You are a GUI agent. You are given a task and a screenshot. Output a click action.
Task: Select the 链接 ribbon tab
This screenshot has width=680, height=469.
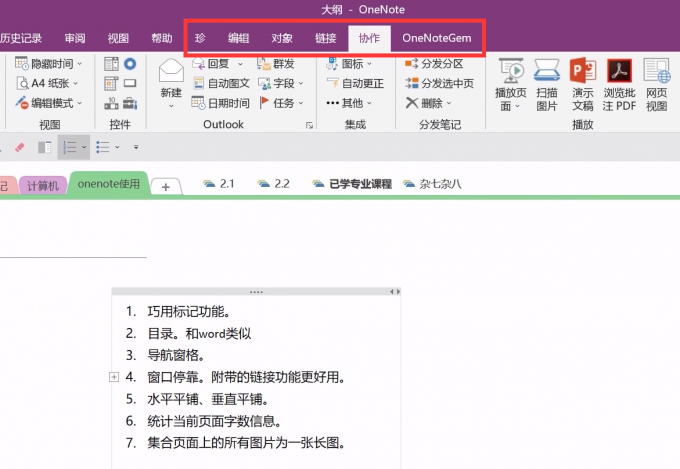326,38
